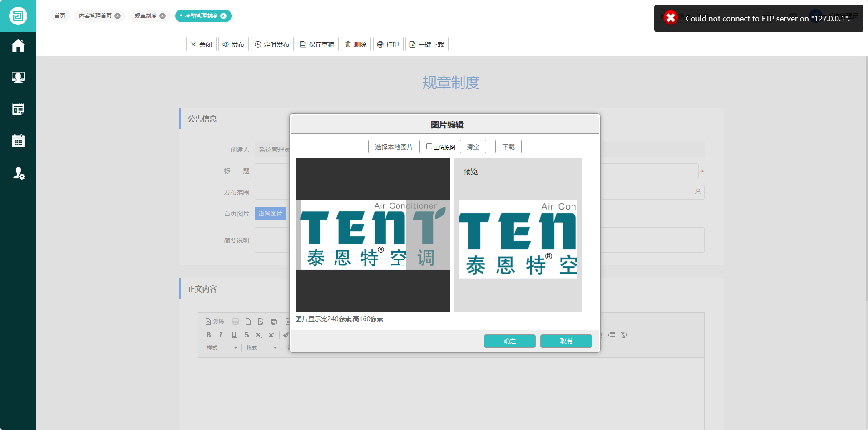868x430 pixels.
Task: Toggle the 上传原图 checkbox
Action: [429, 147]
